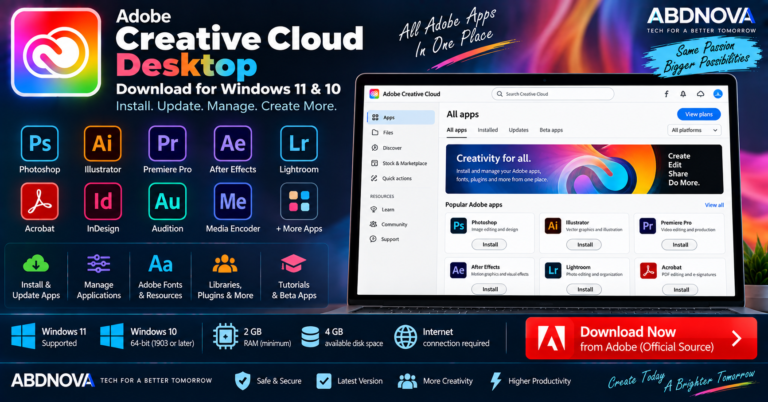Click the disk space database icon

310,337
